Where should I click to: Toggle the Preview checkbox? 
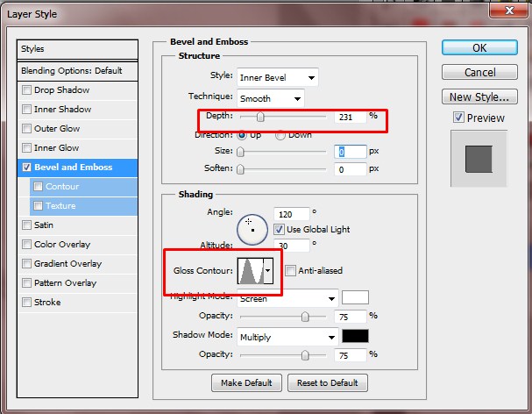458,118
